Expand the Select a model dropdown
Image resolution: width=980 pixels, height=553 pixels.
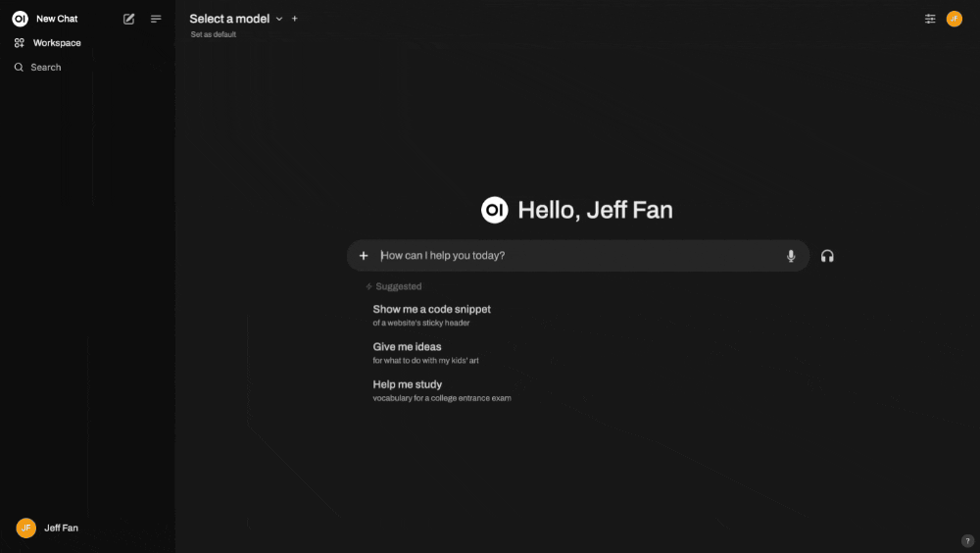[235, 19]
